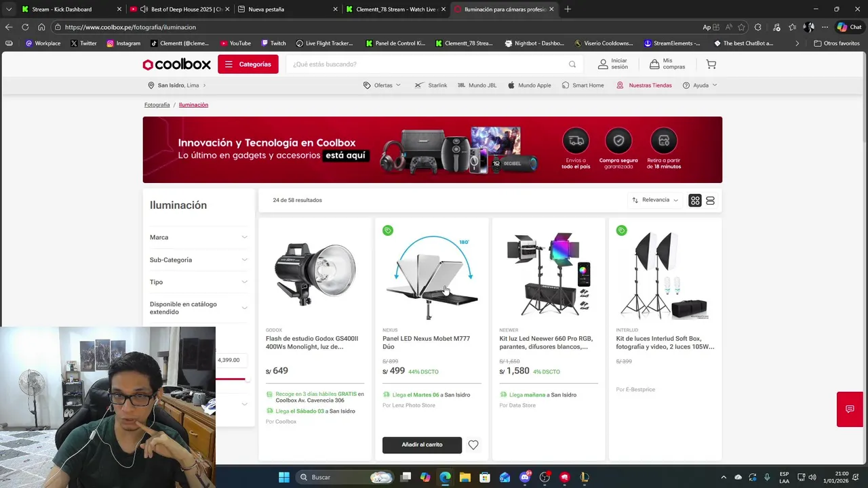Open the shopping cart icon
This screenshot has width=868, height=488.
pos(711,64)
